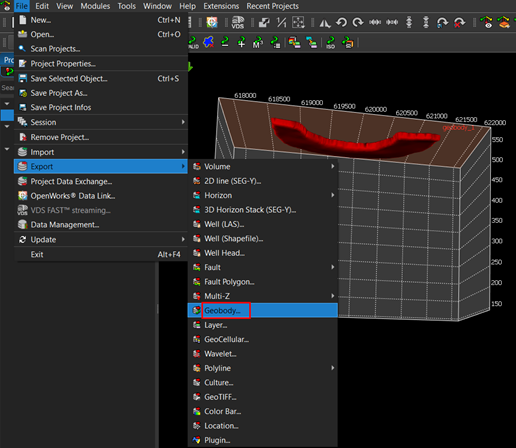Viewport: 516px width, 448px height.
Task: Select GeoTIFF... export option
Action: click(263, 397)
